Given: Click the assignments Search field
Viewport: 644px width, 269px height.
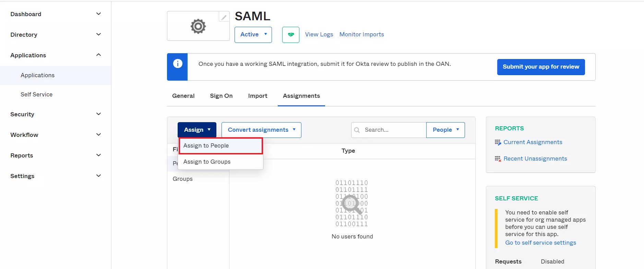Looking at the screenshot, I should [x=389, y=130].
